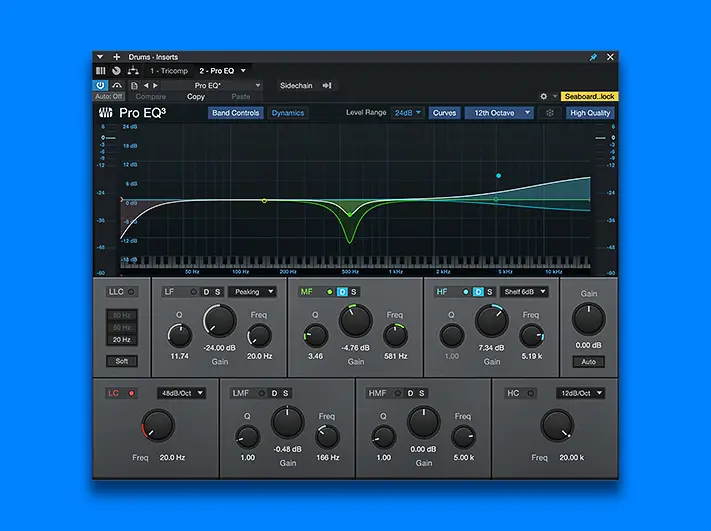The width and height of the screenshot is (711, 531).
Task: Open the HF Shelf 6dB type dropdown
Action: click(x=525, y=292)
